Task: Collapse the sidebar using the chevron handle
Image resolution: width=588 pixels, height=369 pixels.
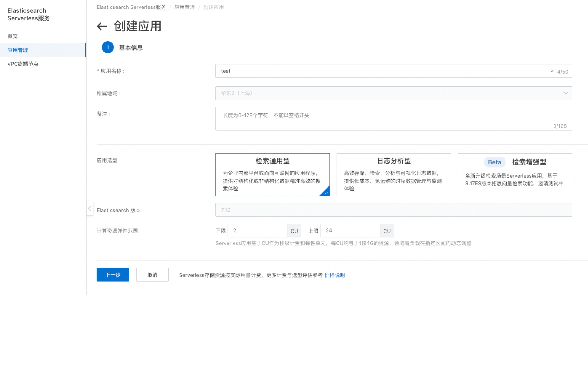Action: click(x=90, y=209)
